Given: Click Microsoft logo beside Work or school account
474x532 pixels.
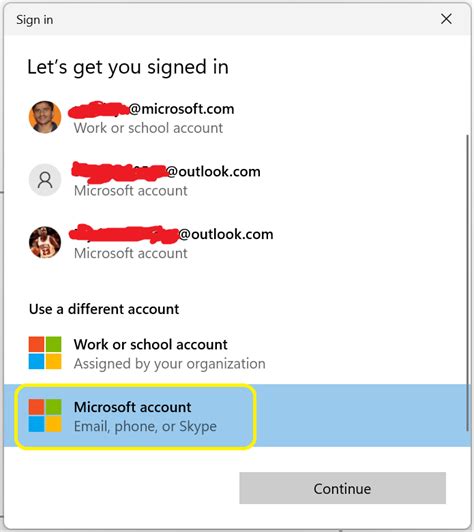Looking at the screenshot, I should (x=45, y=353).
